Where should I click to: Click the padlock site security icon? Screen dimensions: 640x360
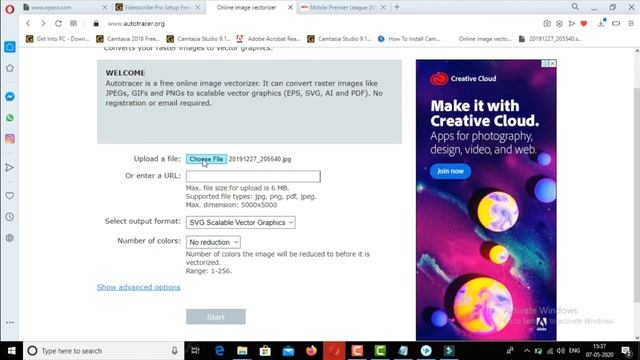click(96, 24)
